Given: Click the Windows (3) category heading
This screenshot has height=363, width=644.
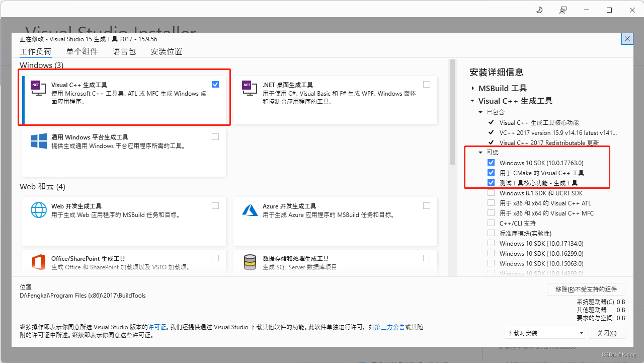Looking at the screenshot, I should 42,65.
